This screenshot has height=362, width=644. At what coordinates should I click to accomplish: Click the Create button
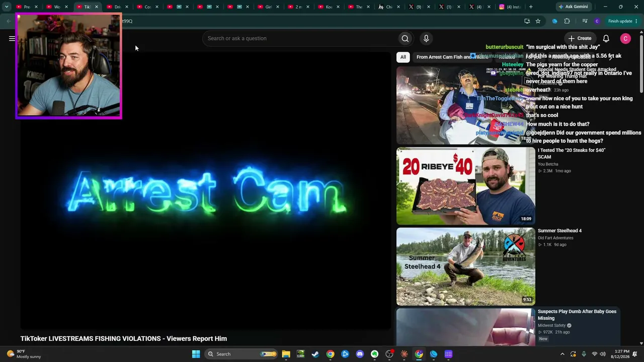580,38
